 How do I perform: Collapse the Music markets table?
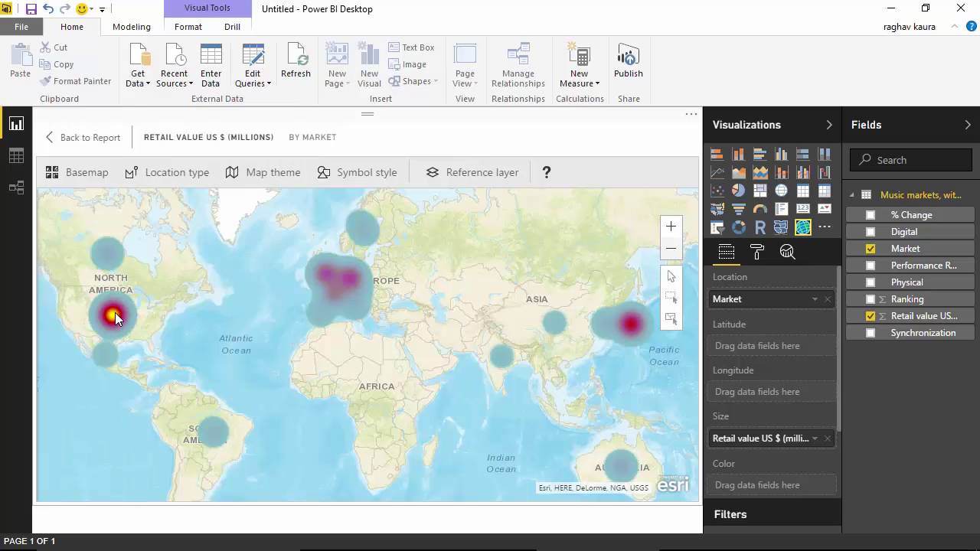pyautogui.click(x=851, y=195)
